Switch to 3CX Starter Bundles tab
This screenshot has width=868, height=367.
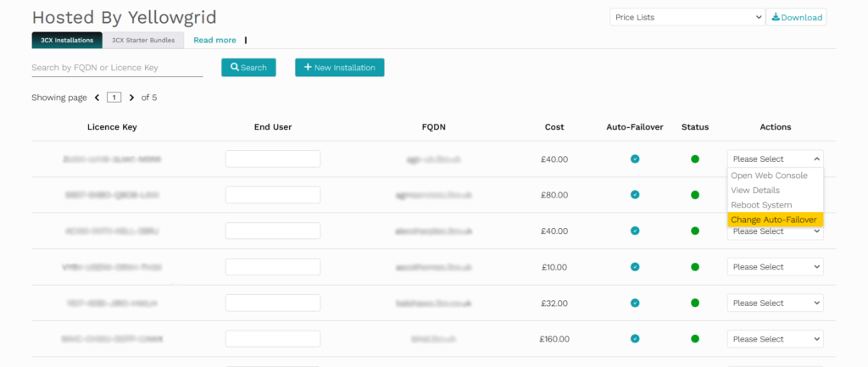click(142, 40)
